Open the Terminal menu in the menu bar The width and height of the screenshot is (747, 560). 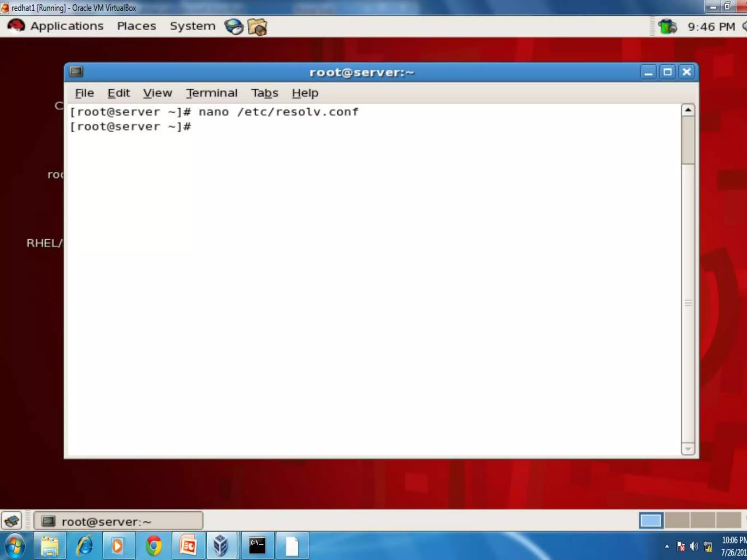[212, 93]
